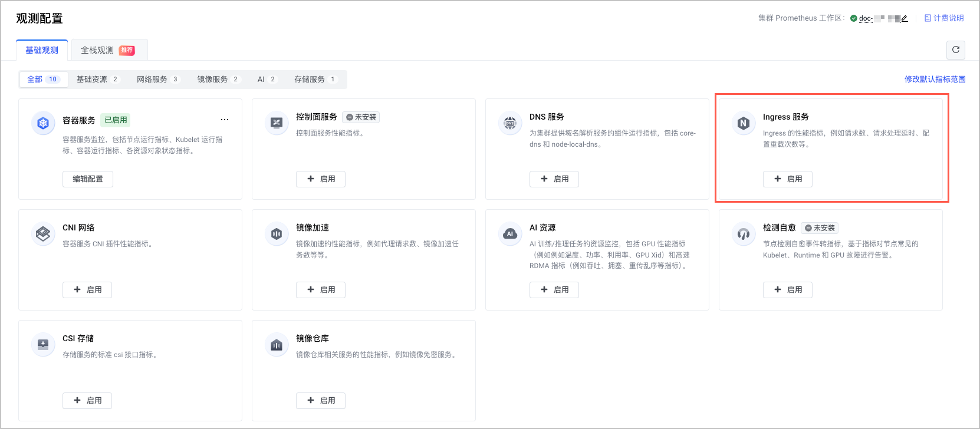Screen dimensions: 980x429
Task: Click the CSI 存储 card title
Action: click(78, 338)
